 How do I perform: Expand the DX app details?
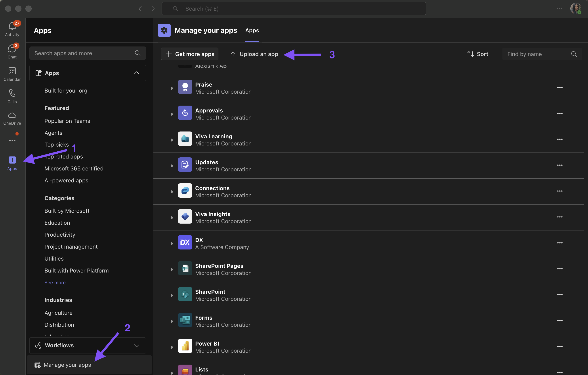pos(172,244)
